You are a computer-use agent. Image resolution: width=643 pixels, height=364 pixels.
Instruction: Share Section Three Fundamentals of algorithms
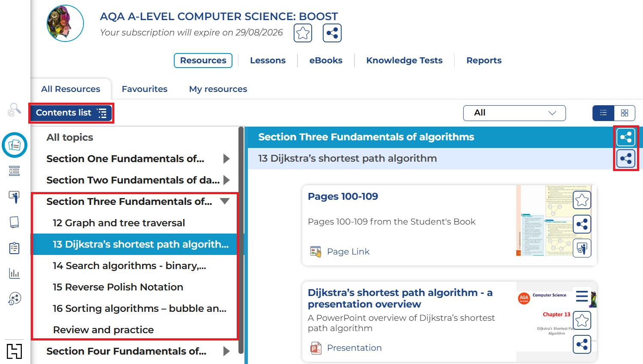(625, 137)
